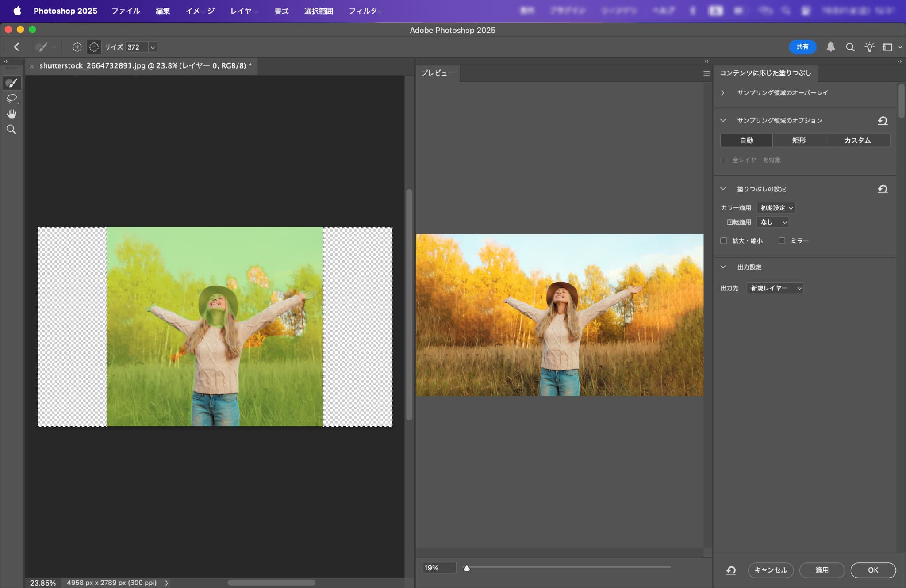Select the Hand tool
The height and width of the screenshot is (588, 906).
coord(12,114)
